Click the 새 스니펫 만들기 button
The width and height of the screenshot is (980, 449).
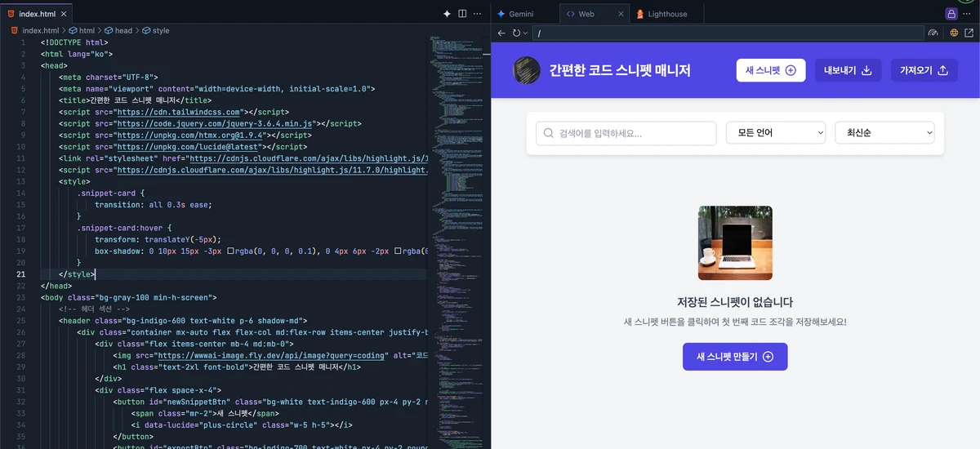point(735,357)
